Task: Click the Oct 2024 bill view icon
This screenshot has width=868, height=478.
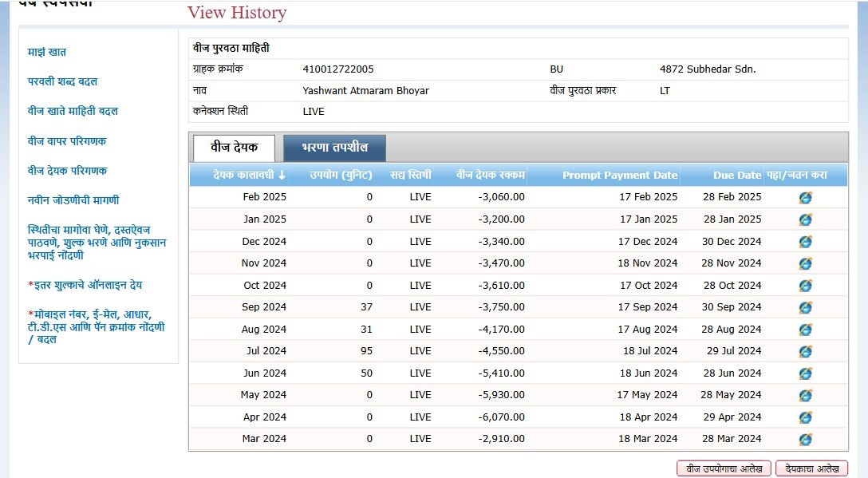Action: (805, 286)
